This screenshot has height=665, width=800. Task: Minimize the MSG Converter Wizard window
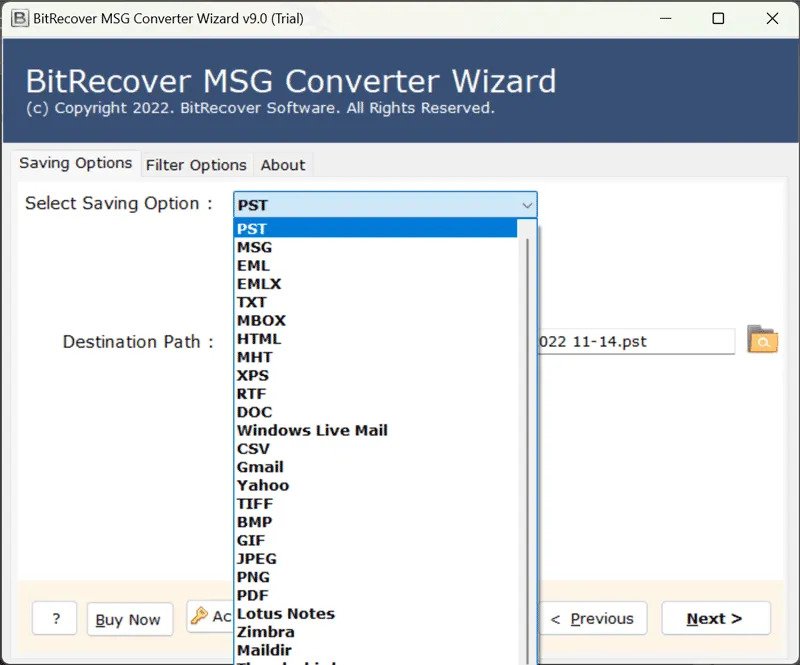click(x=665, y=18)
